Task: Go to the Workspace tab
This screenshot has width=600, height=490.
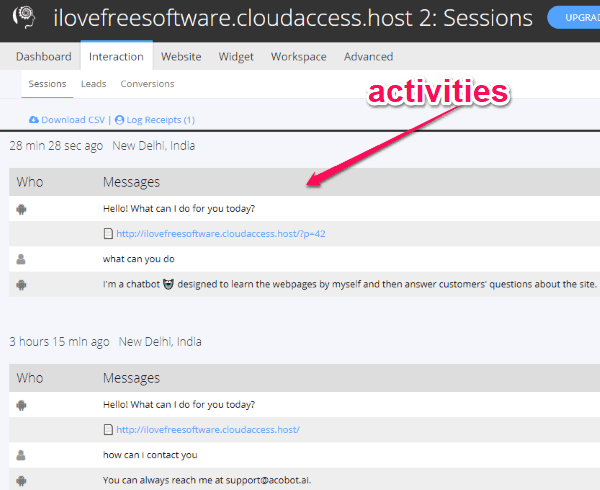Action: (298, 57)
